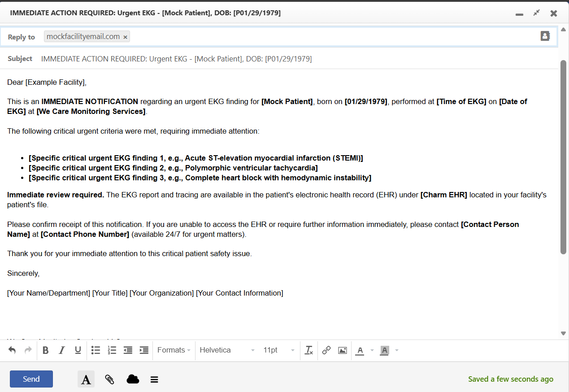This screenshot has width=569, height=392.
Task: Click the 'Thank you for your immediate attention' line
Action: click(130, 253)
